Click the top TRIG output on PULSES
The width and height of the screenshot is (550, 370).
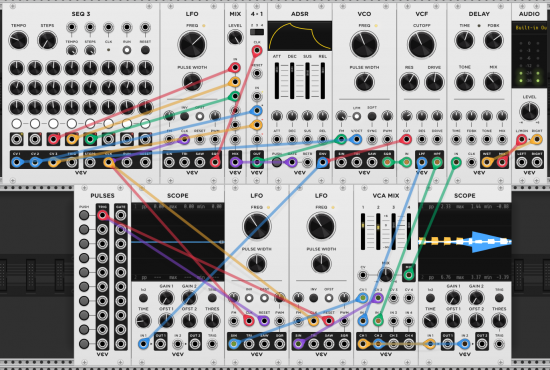pyautogui.click(x=102, y=215)
